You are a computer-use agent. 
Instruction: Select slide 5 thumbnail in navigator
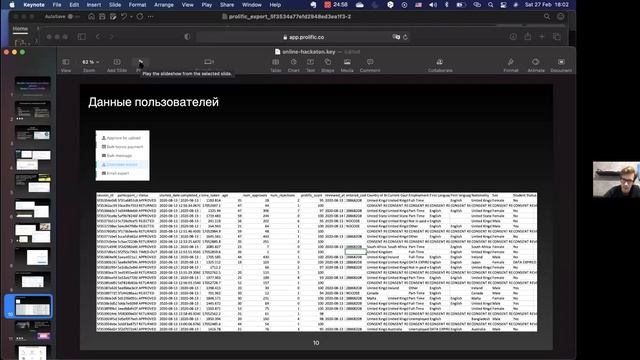pyautogui.click(x=33, y=184)
